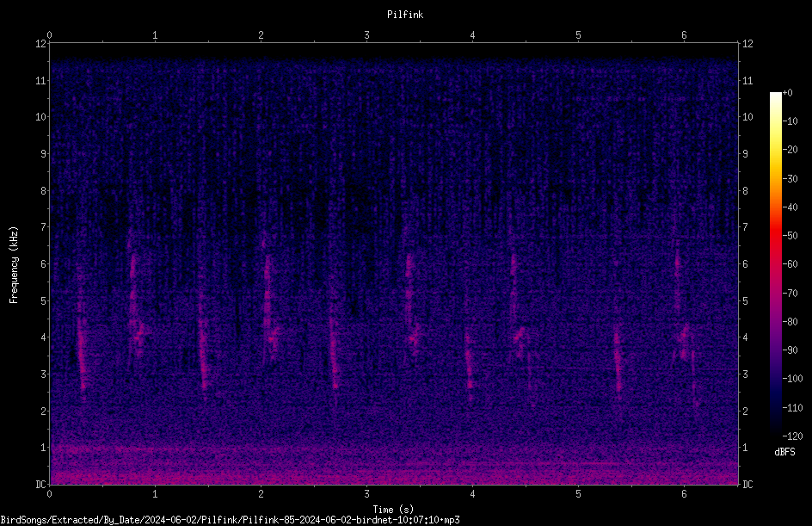Image resolution: width=812 pixels, height=526 pixels.
Task: Click the dBFS label below the color bar
Action: (784, 452)
